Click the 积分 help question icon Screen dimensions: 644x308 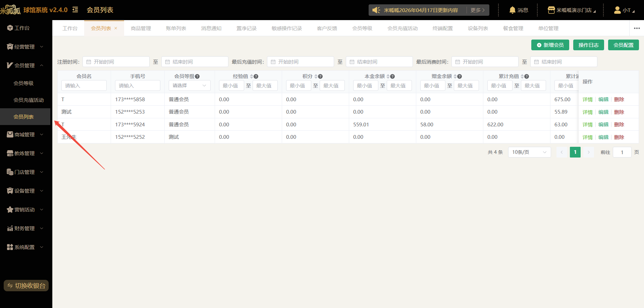pos(320,76)
